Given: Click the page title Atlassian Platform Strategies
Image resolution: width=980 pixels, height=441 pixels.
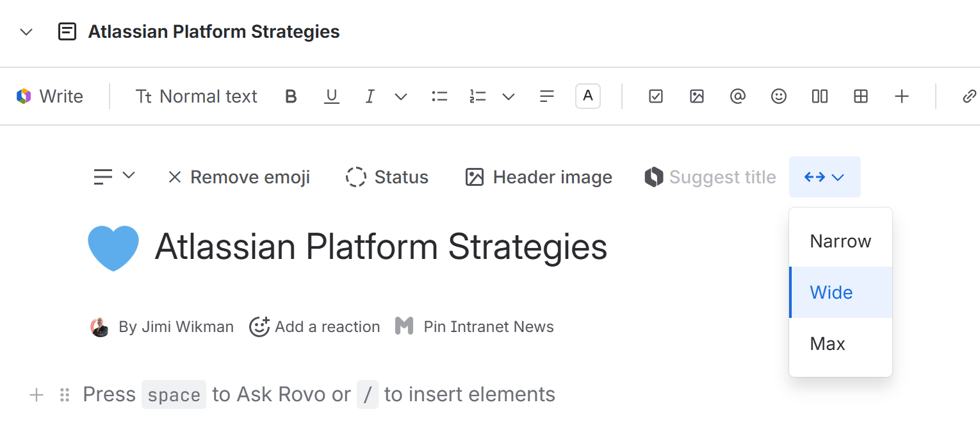Looking at the screenshot, I should coord(380,247).
